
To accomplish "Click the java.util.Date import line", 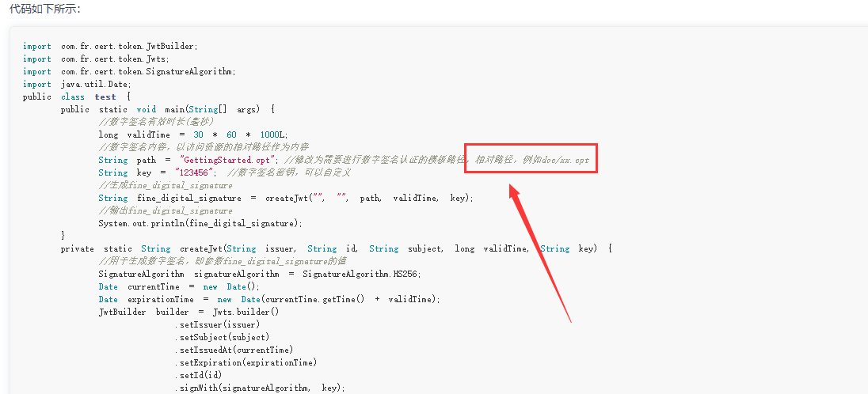I will (x=78, y=84).
